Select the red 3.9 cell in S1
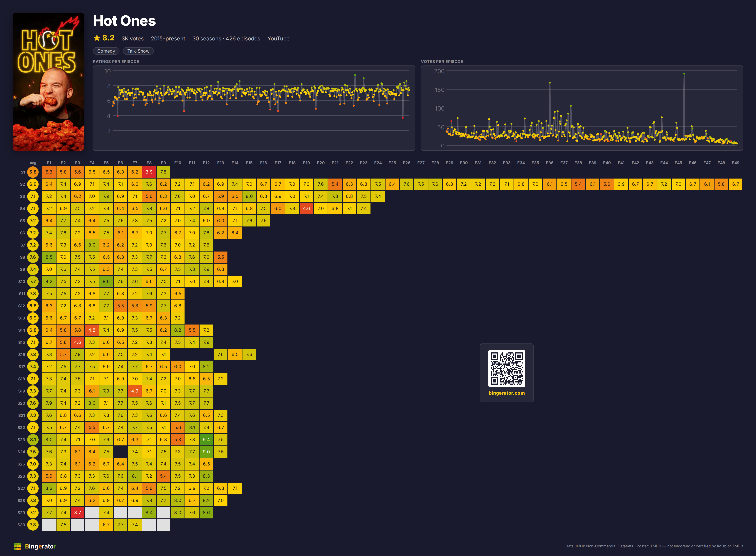This screenshot has width=756, height=556. point(149,172)
